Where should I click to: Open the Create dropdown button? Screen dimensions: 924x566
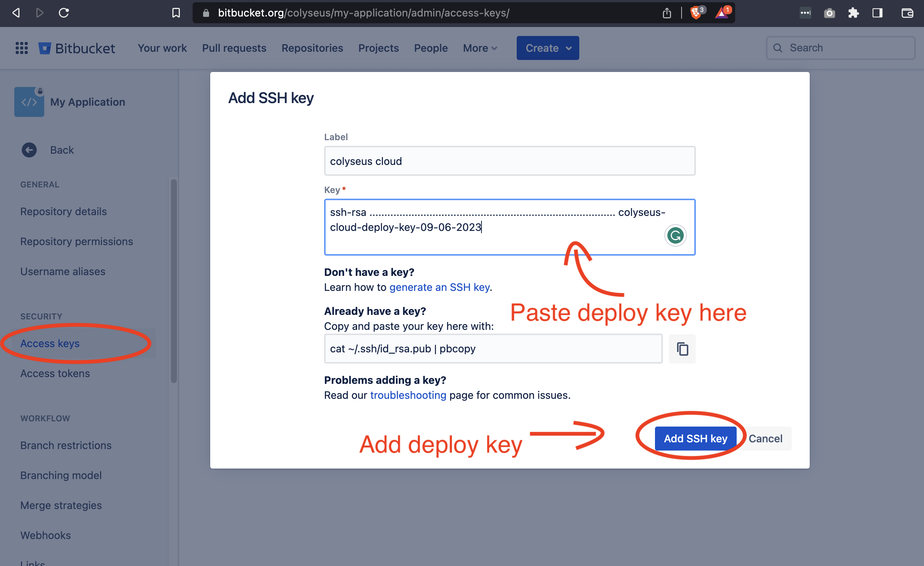pyautogui.click(x=547, y=48)
